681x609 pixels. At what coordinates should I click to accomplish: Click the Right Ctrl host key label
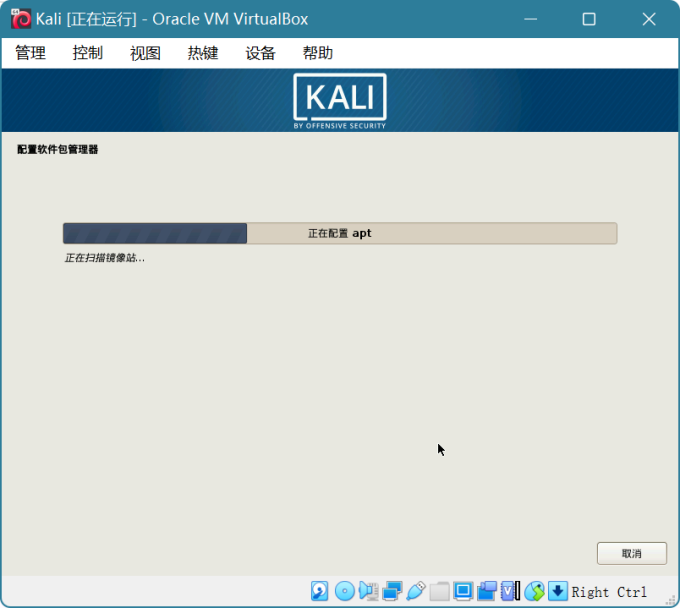pos(609,592)
